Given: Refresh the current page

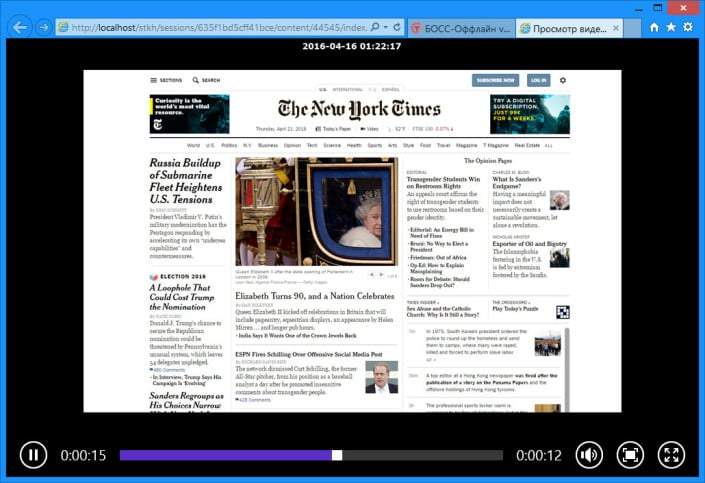Looking at the screenshot, I should [x=397, y=27].
